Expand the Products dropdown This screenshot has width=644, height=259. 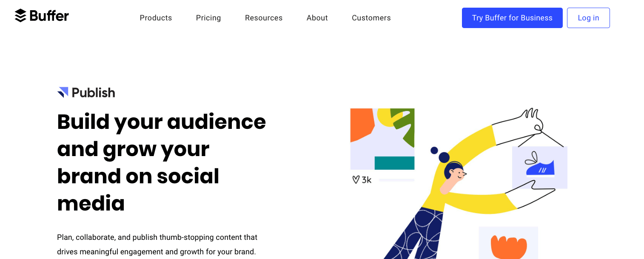(156, 18)
